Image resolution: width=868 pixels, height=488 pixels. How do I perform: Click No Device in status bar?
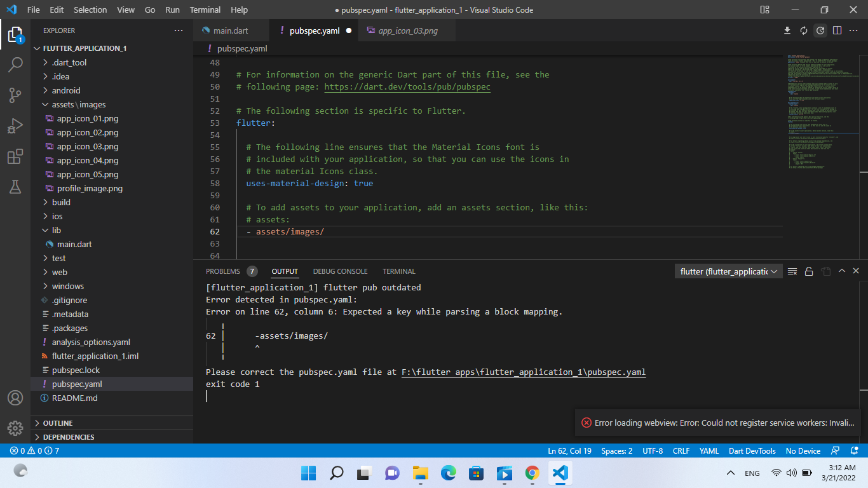(803, 451)
